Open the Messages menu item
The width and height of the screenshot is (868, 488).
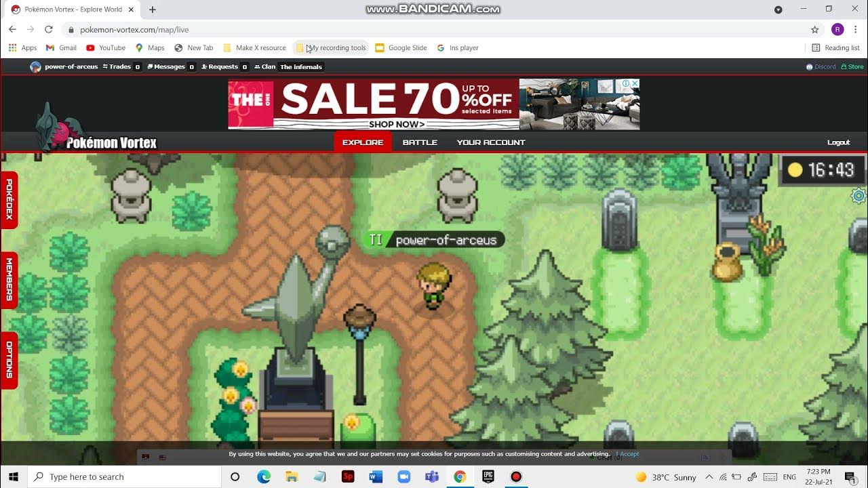(172, 66)
